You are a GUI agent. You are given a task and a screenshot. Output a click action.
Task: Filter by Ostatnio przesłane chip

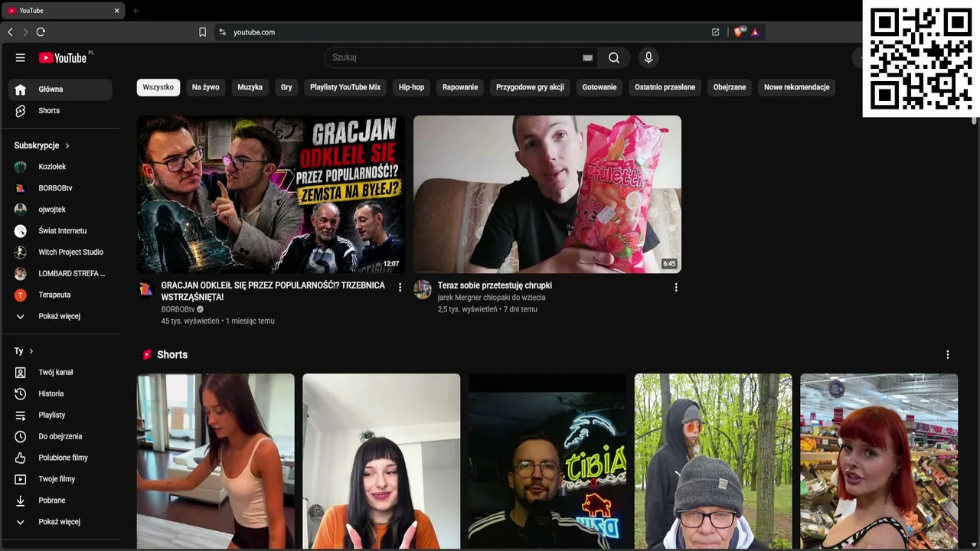tap(665, 87)
